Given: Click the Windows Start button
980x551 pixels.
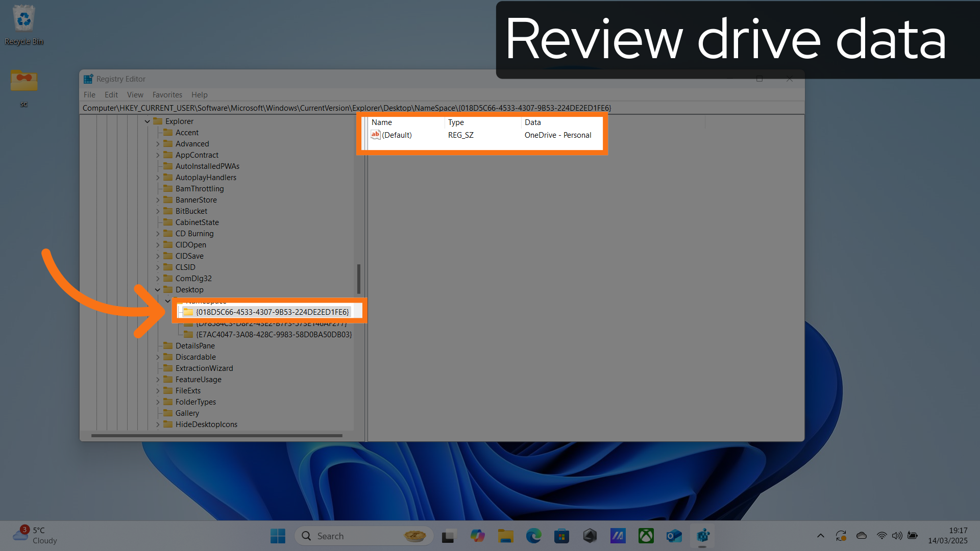Looking at the screenshot, I should coord(278,536).
